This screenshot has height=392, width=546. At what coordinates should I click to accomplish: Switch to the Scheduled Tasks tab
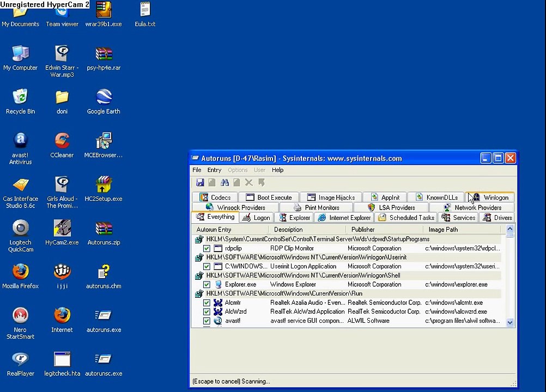[x=406, y=217]
